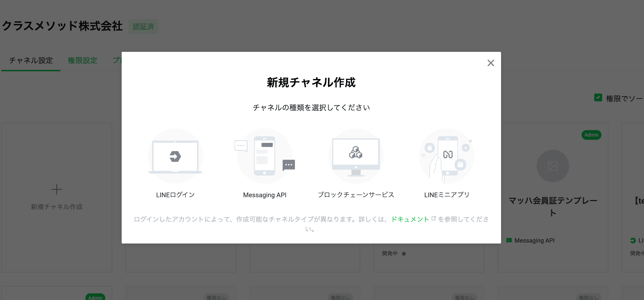Switch to the チャネル設定 tab

(31, 60)
